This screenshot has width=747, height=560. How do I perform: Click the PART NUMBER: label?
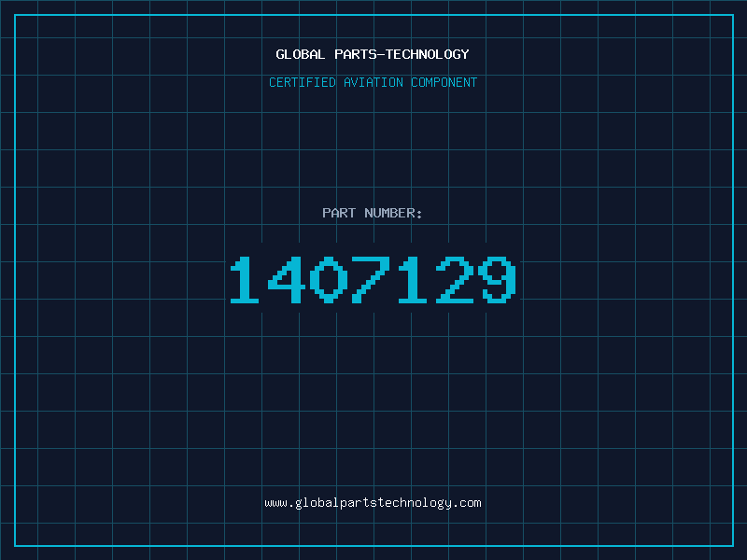(x=373, y=213)
